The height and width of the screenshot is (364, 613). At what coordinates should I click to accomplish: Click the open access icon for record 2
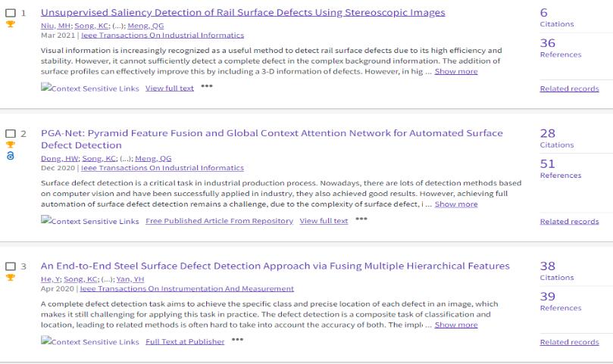10,156
